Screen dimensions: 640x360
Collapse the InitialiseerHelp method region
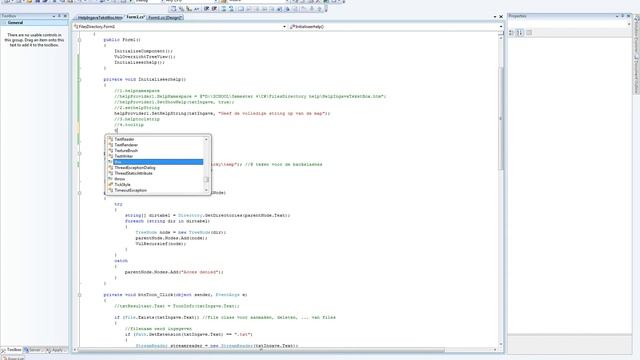[x=80, y=80]
